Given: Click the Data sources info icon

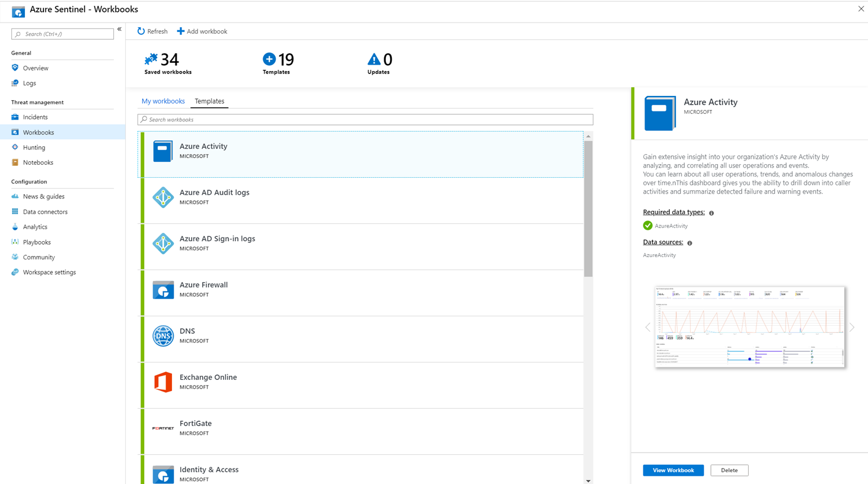Looking at the screenshot, I should pyautogui.click(x=690, y=243).
